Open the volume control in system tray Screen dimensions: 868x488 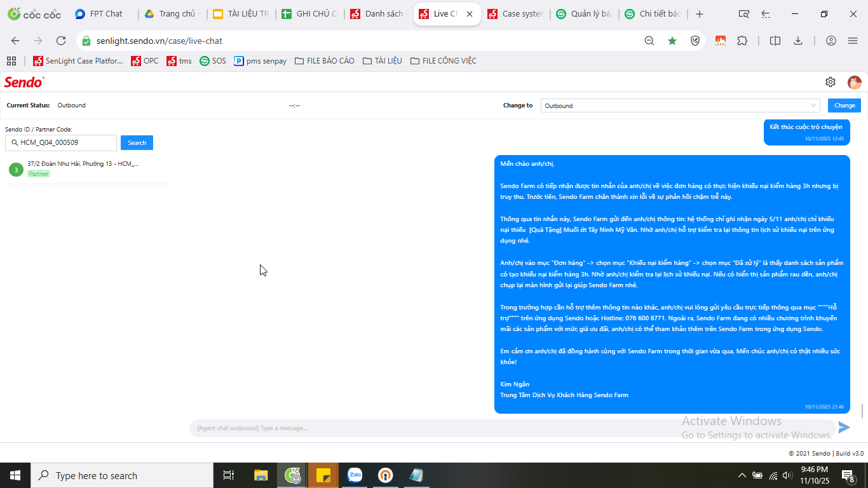(x=788, y=475)
